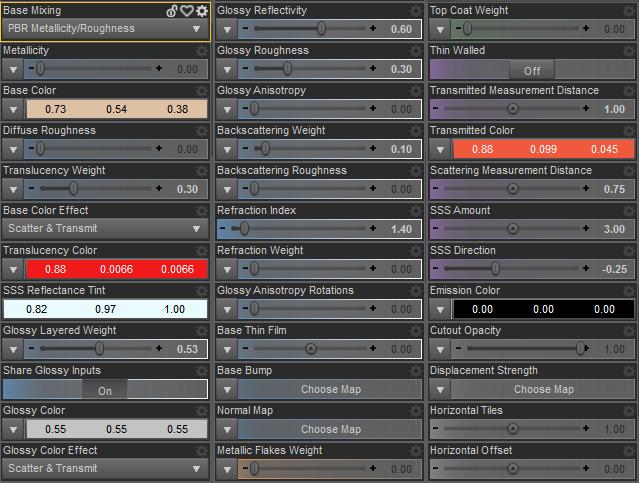The height and width of the screenshot is (483, 639).
Task: Click the black Emission Color swatch
Action: click(544, 309)
